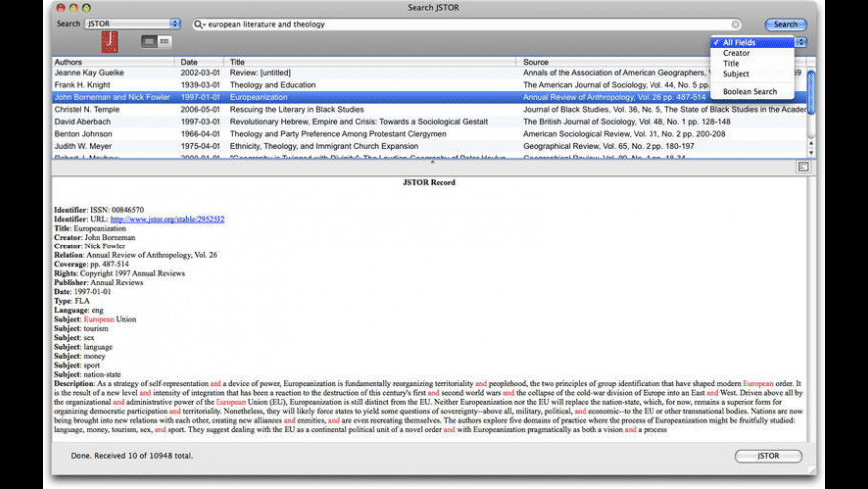Viewport: 868px width, 489px height.
Task: Click title 'Theology and Education'
Action: tap(273, 85)
